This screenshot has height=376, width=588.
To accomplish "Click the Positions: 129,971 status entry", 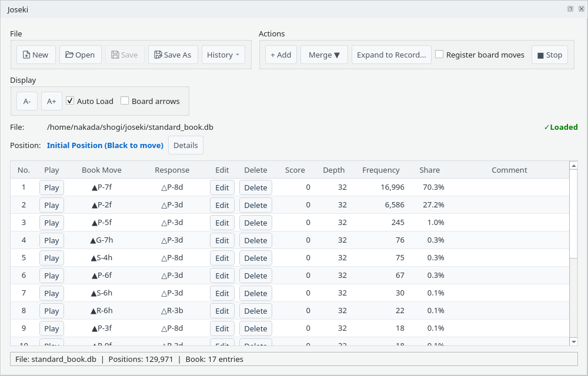I will pos(141,359).
